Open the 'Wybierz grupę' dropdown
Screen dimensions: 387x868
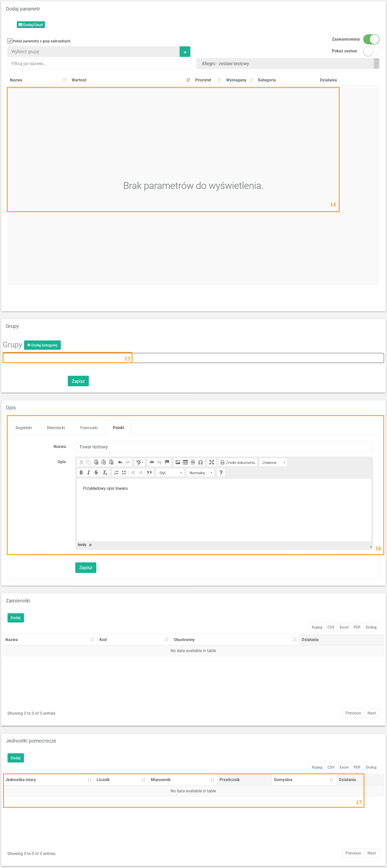(x=185, y=52)
